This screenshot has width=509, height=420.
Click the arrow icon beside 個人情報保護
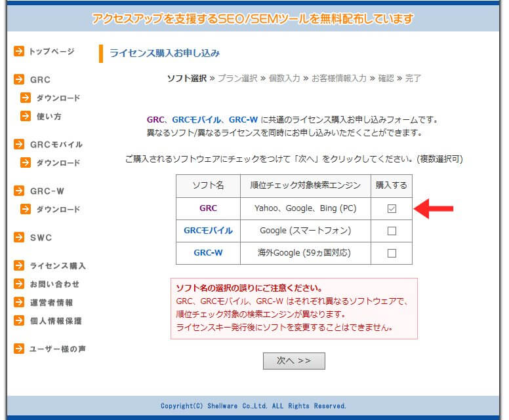coord(19,321)
